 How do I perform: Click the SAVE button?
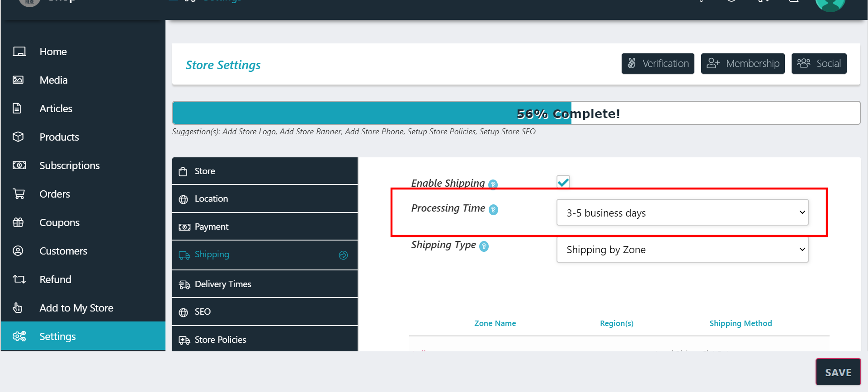[838, 372]
